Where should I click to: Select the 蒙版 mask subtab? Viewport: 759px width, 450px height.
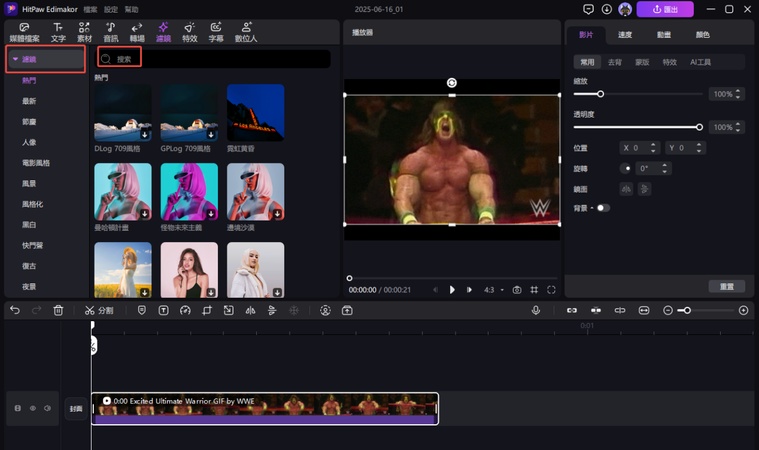tap(642, 62)
